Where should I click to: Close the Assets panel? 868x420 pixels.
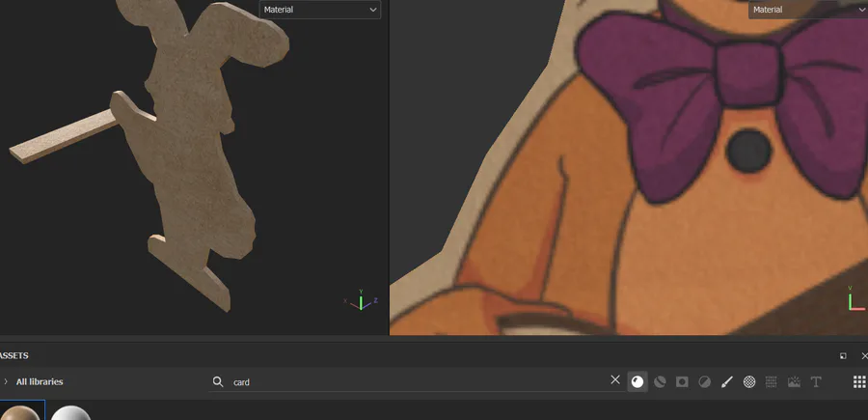(x=864, y=355)
